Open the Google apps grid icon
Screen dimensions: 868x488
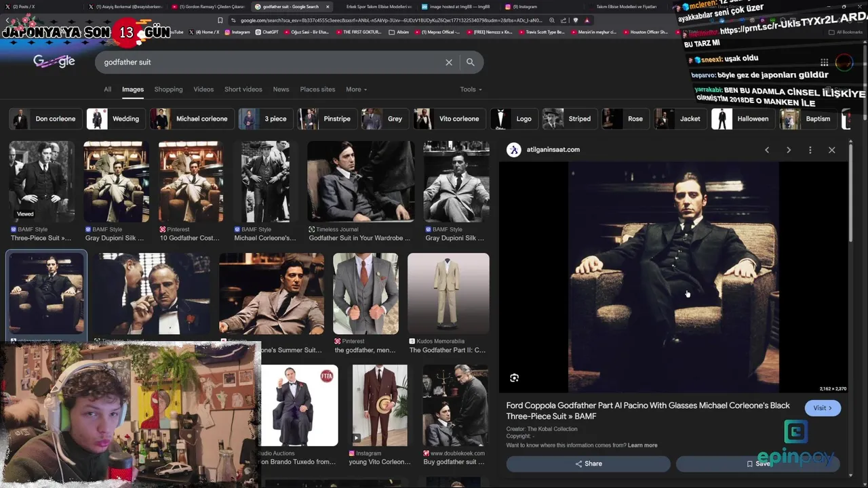(x=824, y=62)
